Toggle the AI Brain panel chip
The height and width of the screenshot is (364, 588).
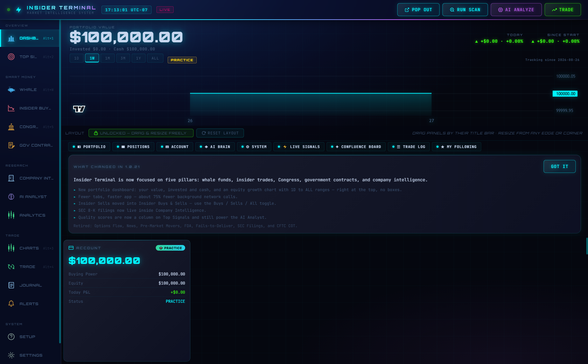click(215, 147)
